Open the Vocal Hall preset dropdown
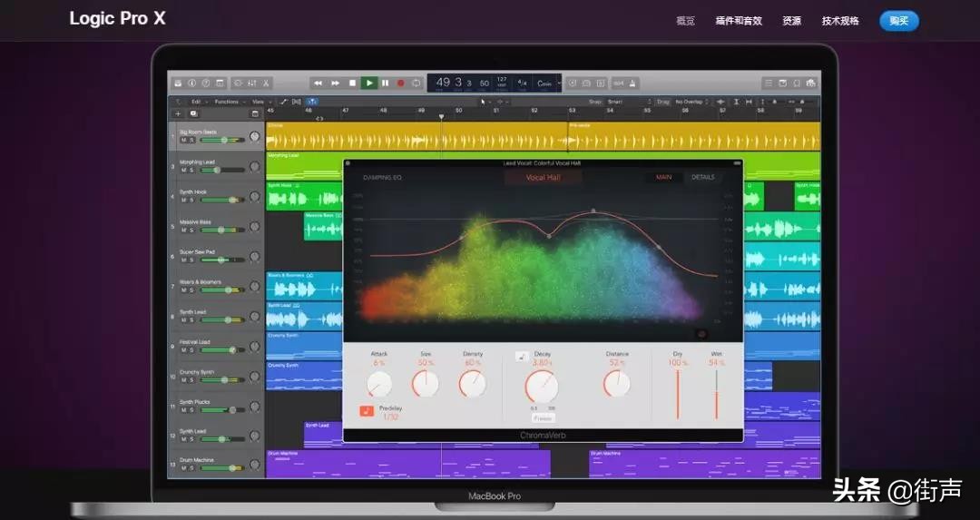The height and width of the screenshot is (520, 980). pyautogui.click(x=544, y=178)
